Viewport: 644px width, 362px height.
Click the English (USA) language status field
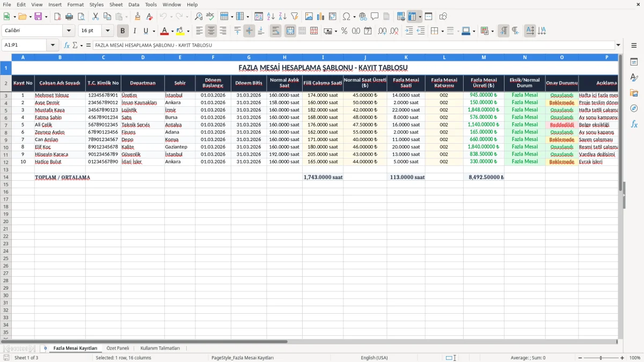pyautogui.click(x=374, y=358)
